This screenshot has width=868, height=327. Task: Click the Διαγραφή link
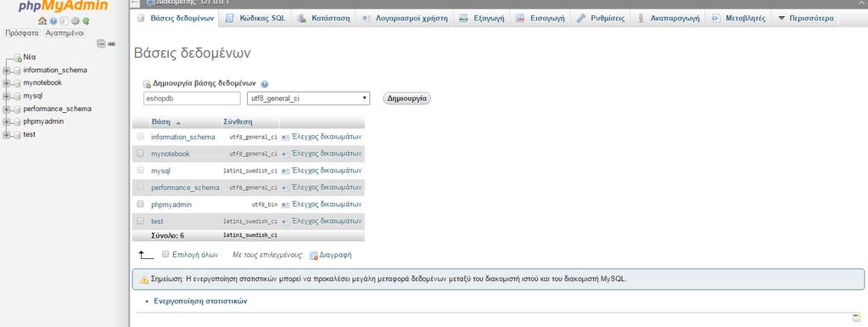click(335, 255)
